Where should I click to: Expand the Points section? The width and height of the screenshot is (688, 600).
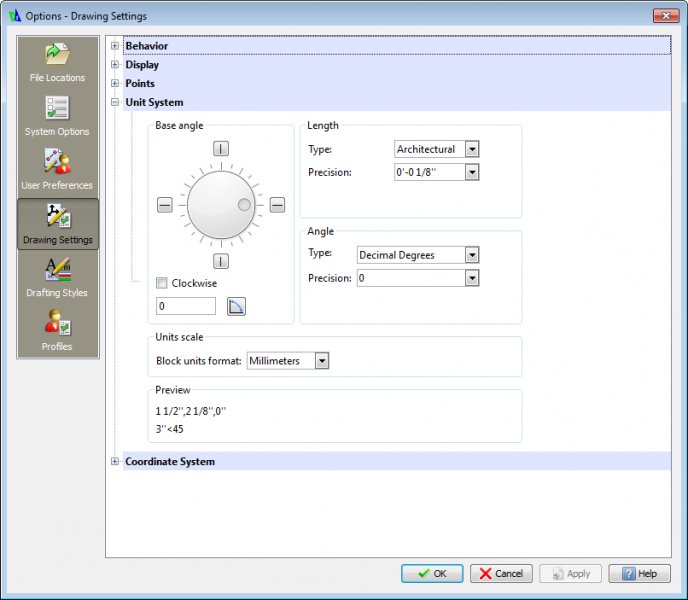coord(115,83)
